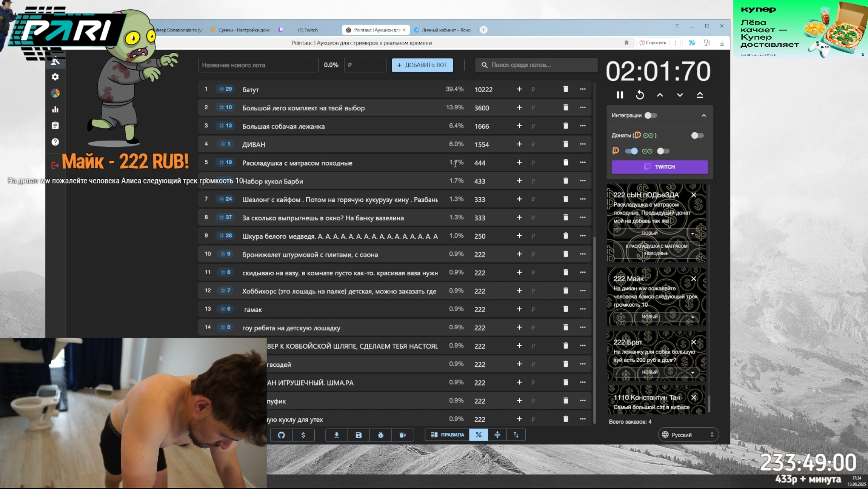Open more options for батут lot
The image size is (868, 489).
coord(583,89)
